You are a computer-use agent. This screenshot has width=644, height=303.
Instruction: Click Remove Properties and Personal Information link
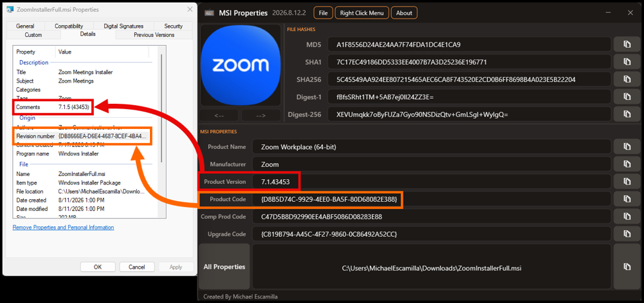tap(63, 228)
